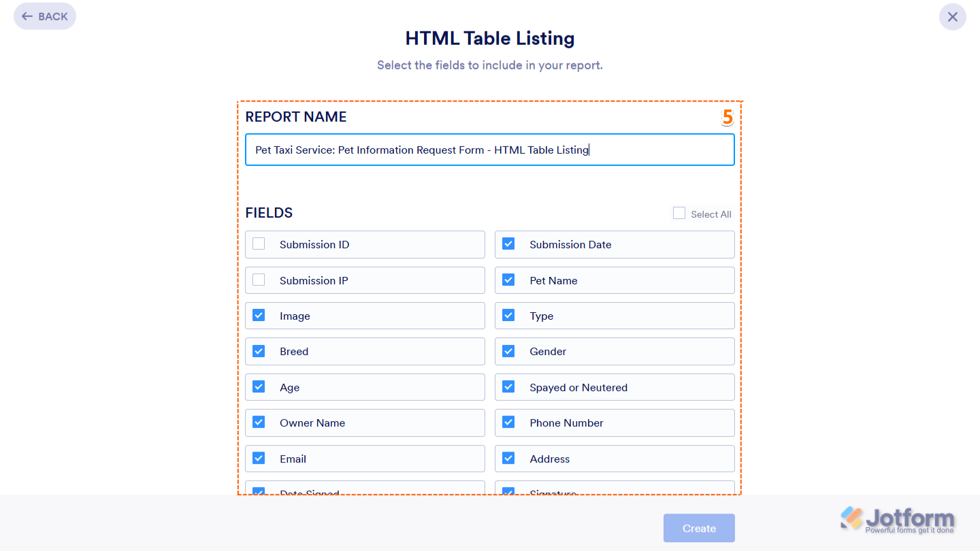Deselect the Address field checkbox
Screen dimensions: 980x551
pyautogui.click(x=508, y=458)
